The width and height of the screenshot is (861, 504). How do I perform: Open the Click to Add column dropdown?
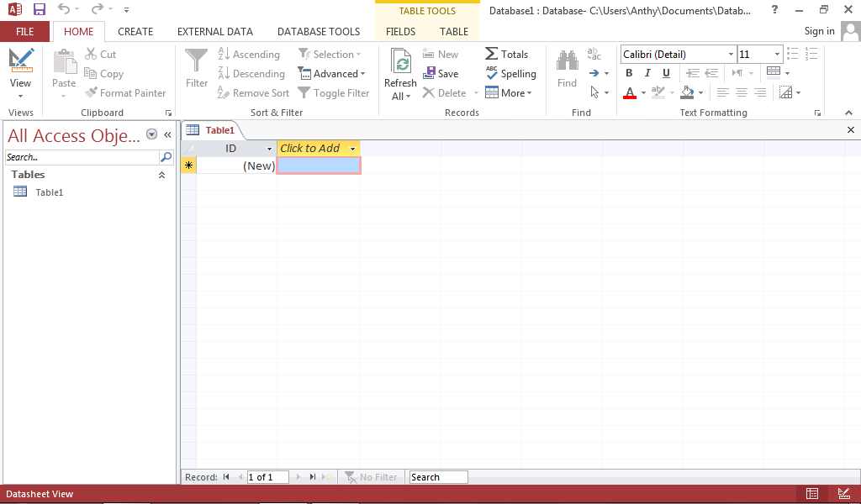coord(351,148)
